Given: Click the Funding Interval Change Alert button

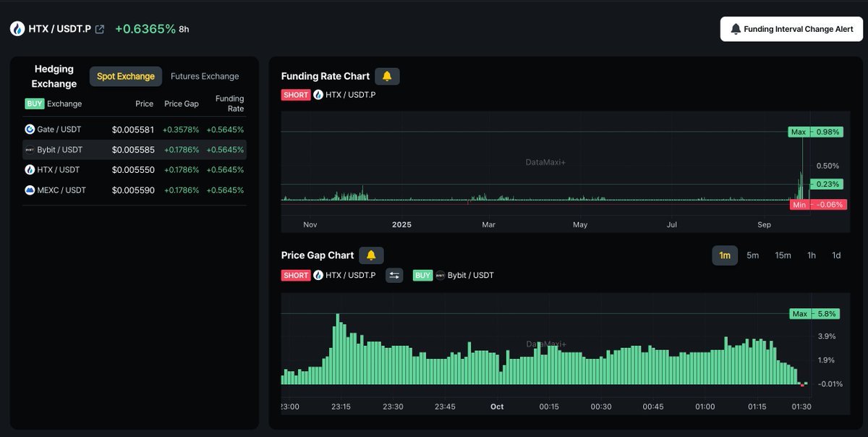Looking at the screenshot, I should pyautogui.click(x=791, y=29).
